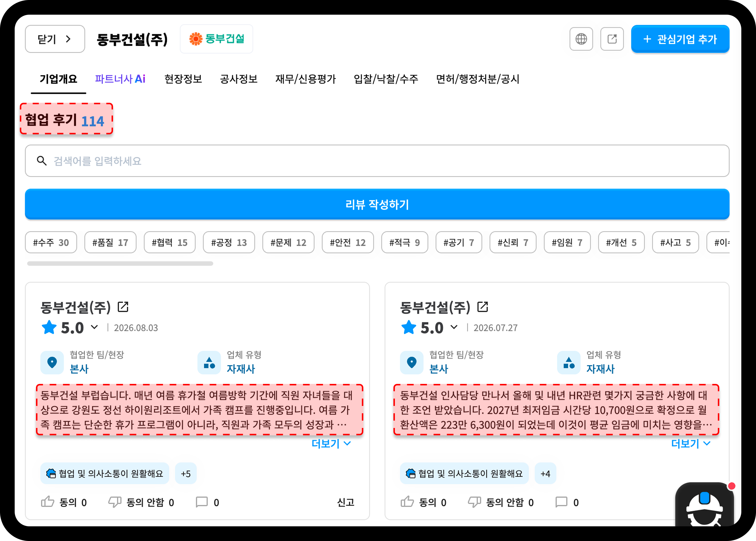Click the hashtag row horizontal scrollbar
The width and height of the screenshot is (756, 541).
[120, 264]
